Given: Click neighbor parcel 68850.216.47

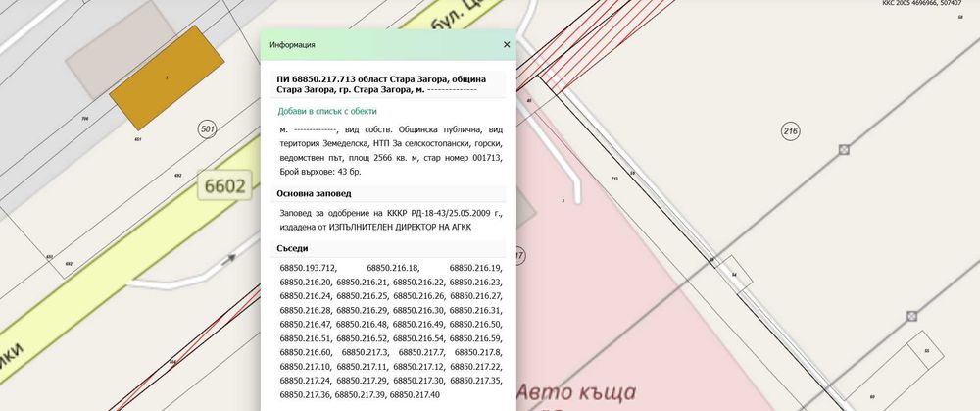Looking at the screenshot, I should pos(307,325).
